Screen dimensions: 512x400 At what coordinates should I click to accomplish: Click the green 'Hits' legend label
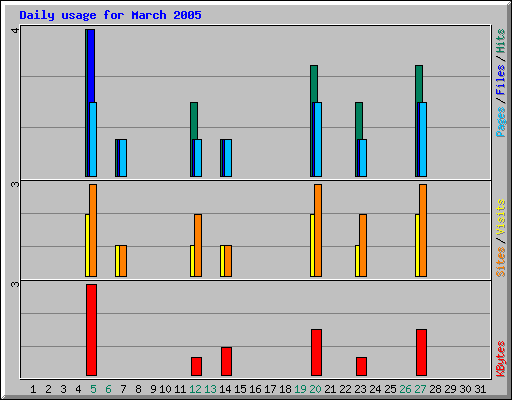(500, 41)
